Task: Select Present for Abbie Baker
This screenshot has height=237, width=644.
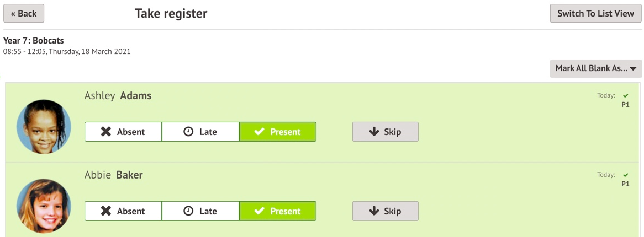Action: [277, 211]
